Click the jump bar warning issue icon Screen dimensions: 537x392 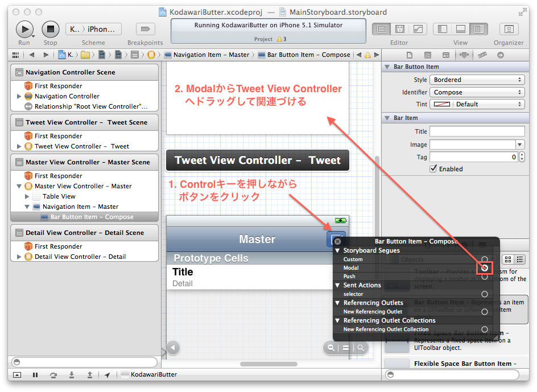pos(367,55)
